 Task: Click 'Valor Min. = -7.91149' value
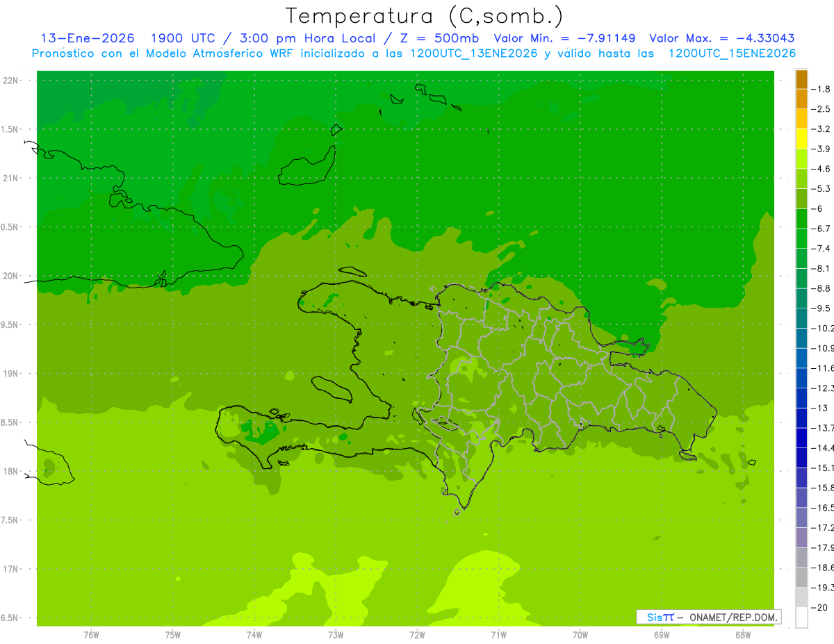[564, 38]
